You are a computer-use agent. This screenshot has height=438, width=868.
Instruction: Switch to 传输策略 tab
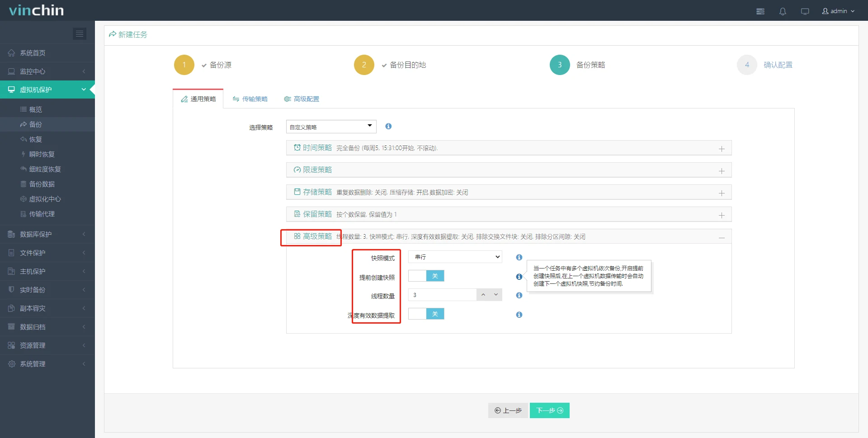click(250, 99)
